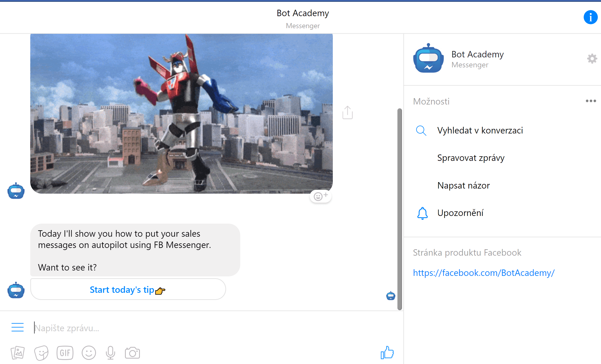Open settings gear next to Bot Academy

(x=592, y=59)
